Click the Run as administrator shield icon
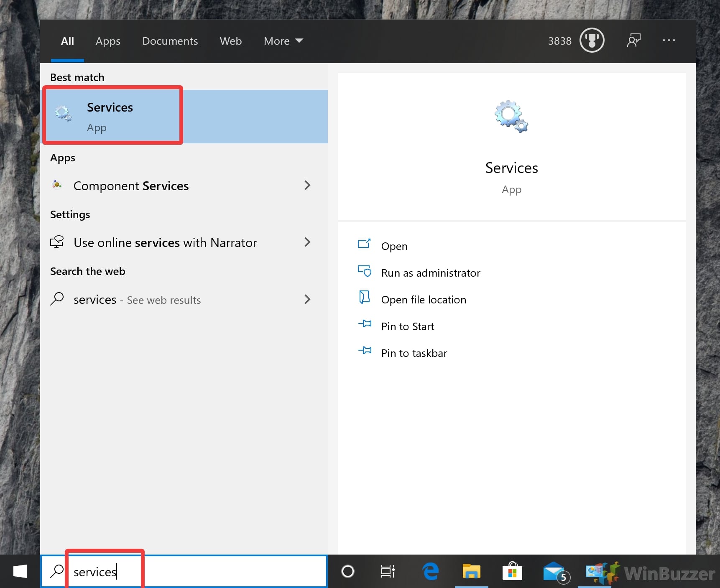Screen dimensions: 720x588 (365, 271)
